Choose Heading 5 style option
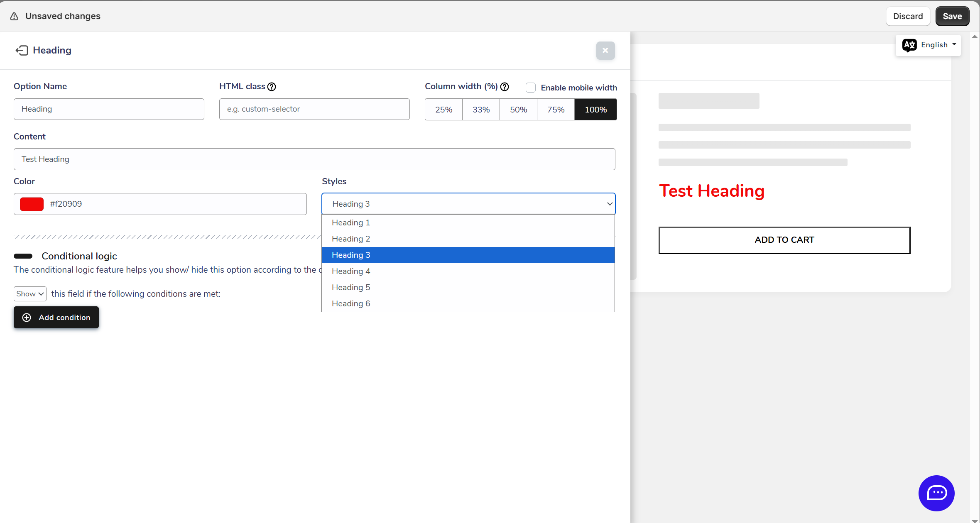Image resolution: width=980 pixels, height=523 pixels. [x=351, y=288]
